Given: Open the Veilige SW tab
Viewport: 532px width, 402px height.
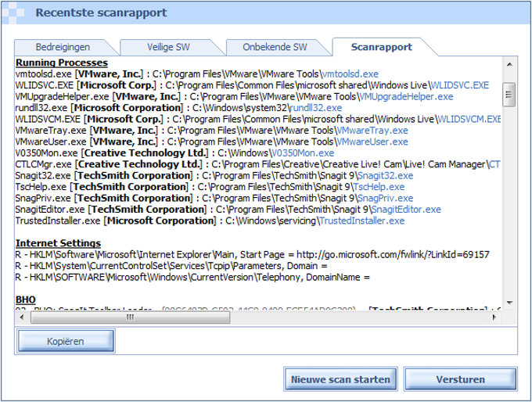Looking at the screenshot, I should click(169, 47).
